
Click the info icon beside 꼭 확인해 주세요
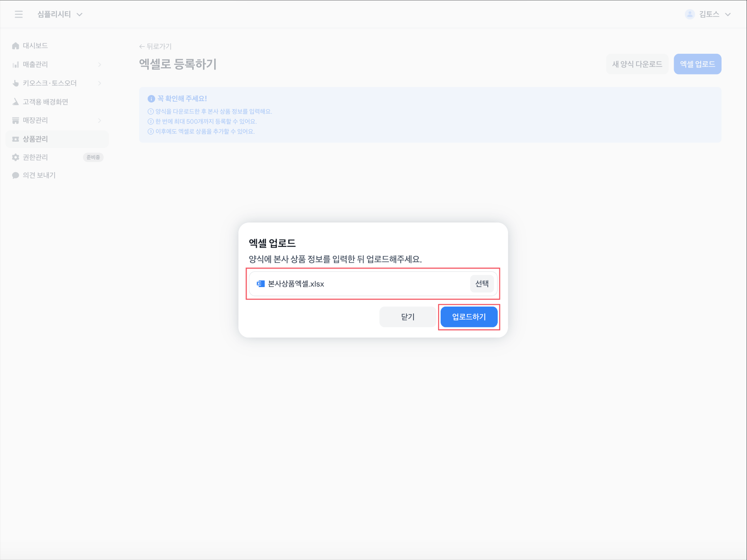[x=151, y=99]
